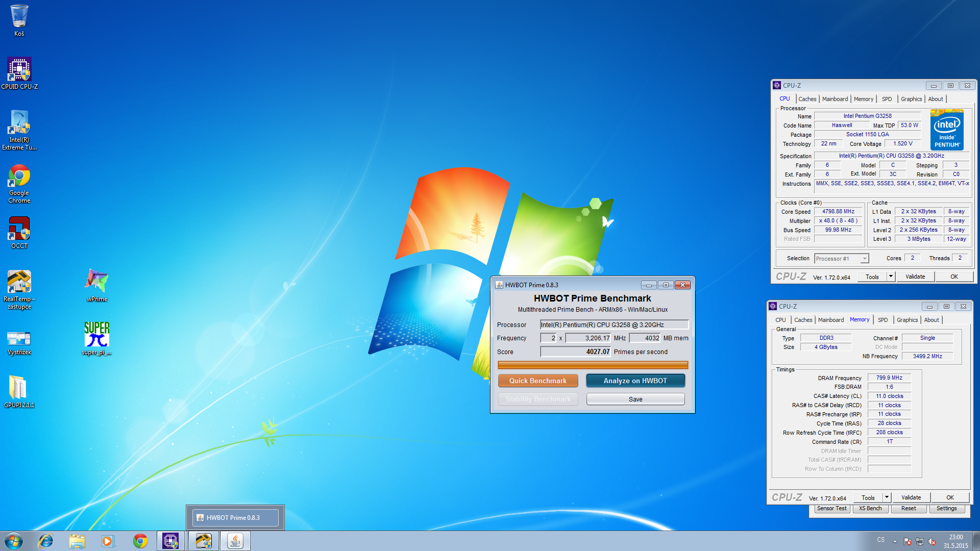Launch Internet Explorer from the taskbar
This screenshot has width=980, height=551.
point(46,541)
